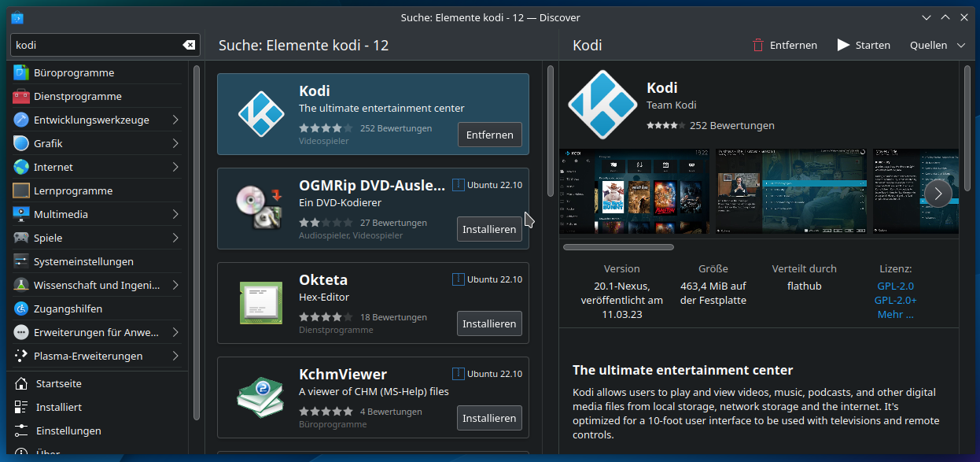Click the Erweiterungen für Anwendungen icon
The height and width of the screenshot is (462, 980).
click(20, 332)
